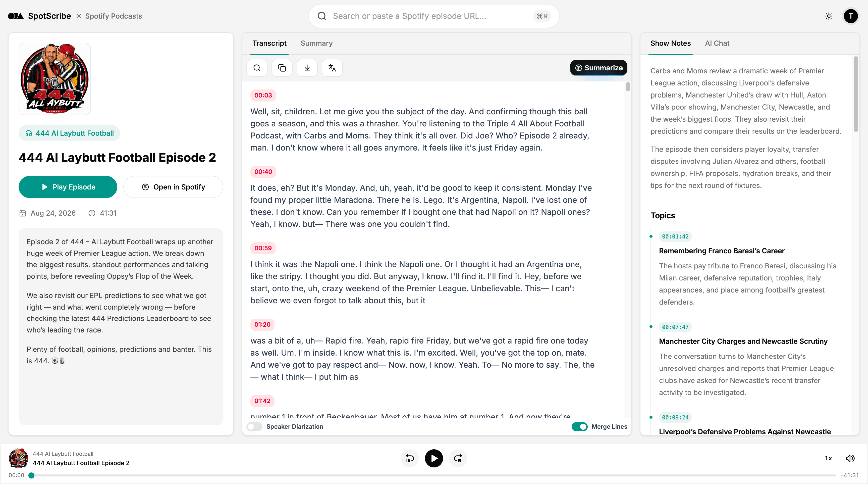Search within the transcript using toolbar magnifier
The height and width of the screenshot is (484, 868).
click(x=257, y=68)
